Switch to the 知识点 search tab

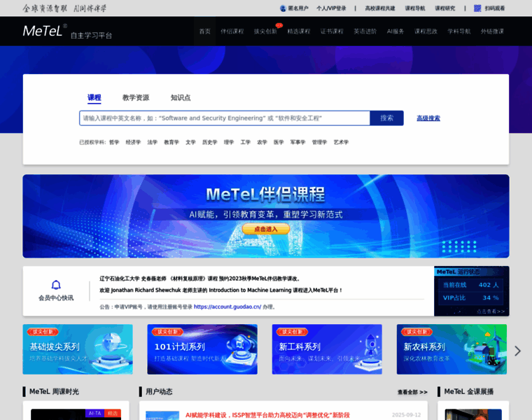pyautogui.click(x=180, y=97)
